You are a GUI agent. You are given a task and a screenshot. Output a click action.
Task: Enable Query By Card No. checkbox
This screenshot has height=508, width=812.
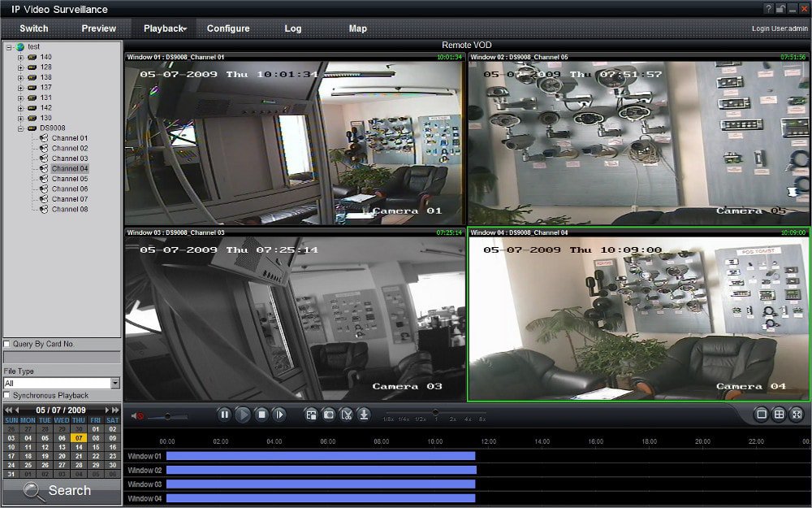(x=7, y=345)
